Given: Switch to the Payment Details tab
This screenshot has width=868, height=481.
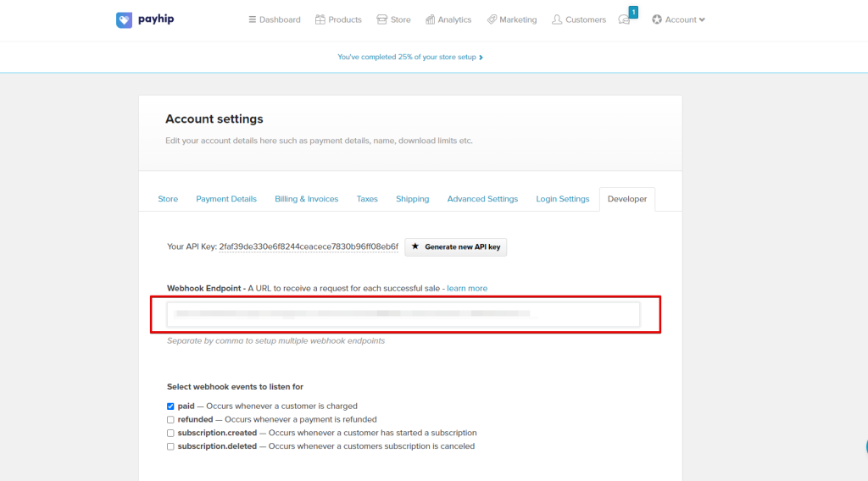Looking at the screenshot, I should click(226, 199).
